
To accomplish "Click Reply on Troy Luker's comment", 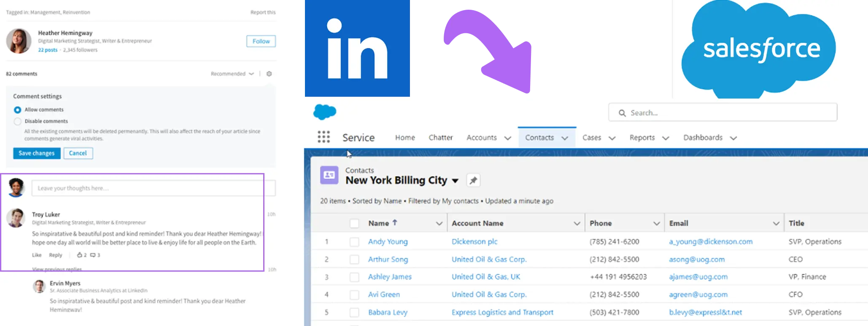I will tap(55, 255).
